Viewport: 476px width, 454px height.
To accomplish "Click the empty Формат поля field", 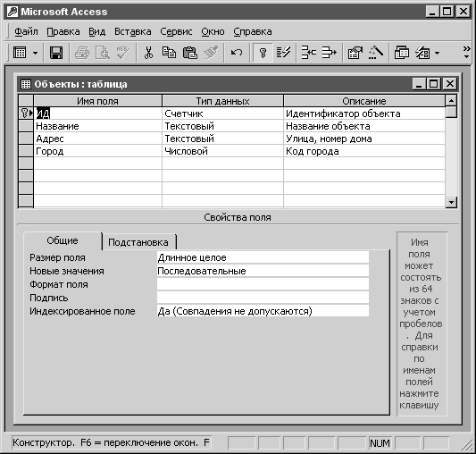I will (x=263, y=284).
